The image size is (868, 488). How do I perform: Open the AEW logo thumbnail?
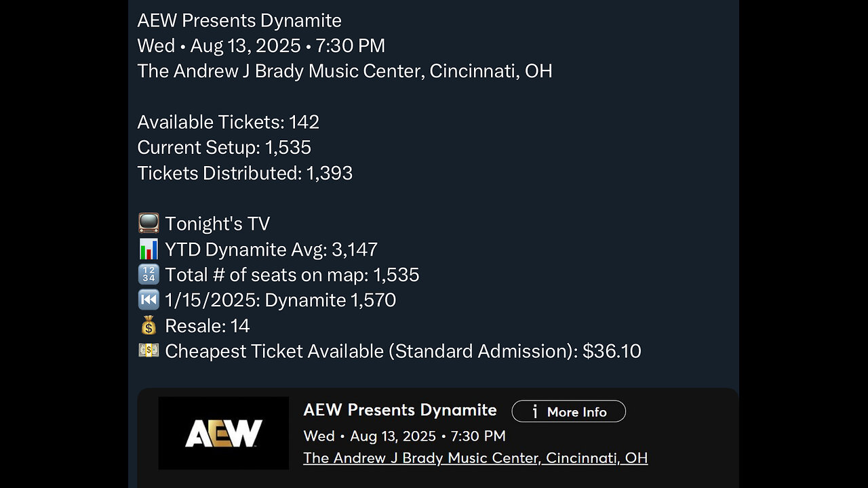click(224, 433)
